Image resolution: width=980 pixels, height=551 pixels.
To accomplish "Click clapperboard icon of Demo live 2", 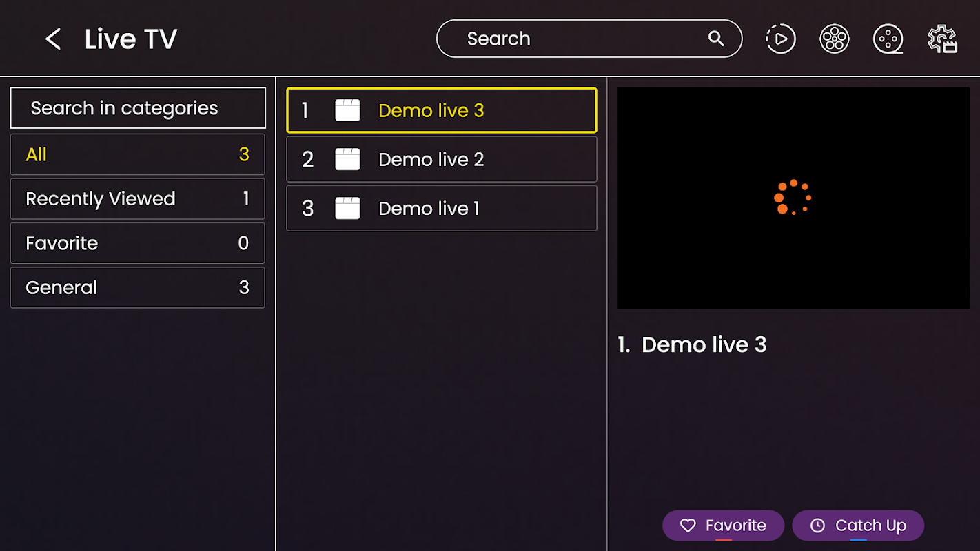I will click(347, 159).
